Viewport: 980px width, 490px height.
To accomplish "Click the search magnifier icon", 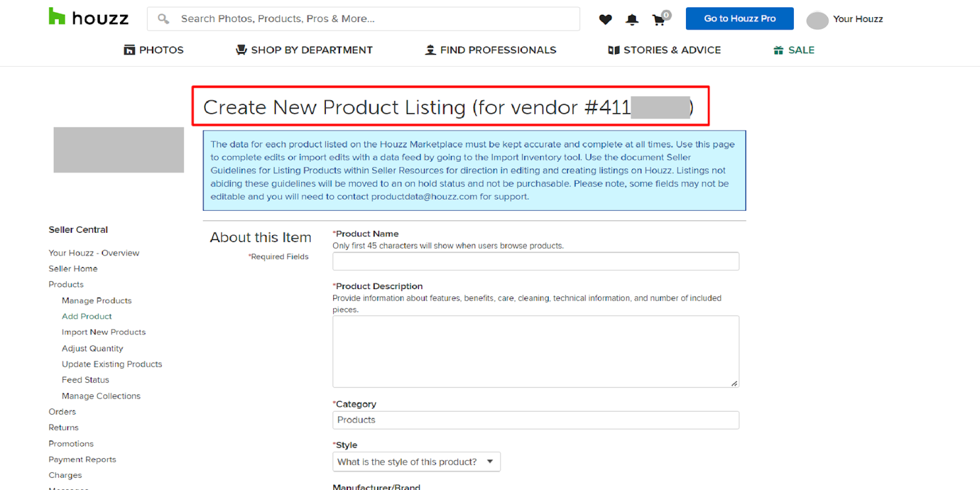I will pyautogui.click(x=164, y=19).
